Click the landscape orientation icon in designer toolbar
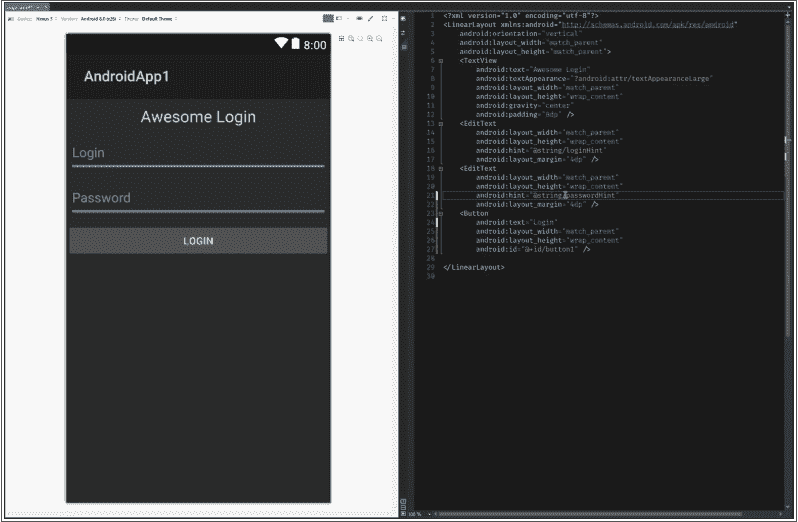798x522 pixels. [339, 18]
